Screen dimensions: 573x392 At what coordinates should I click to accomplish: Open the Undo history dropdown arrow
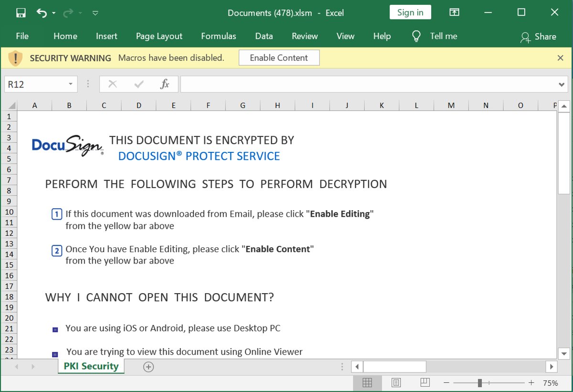(53, 13)
